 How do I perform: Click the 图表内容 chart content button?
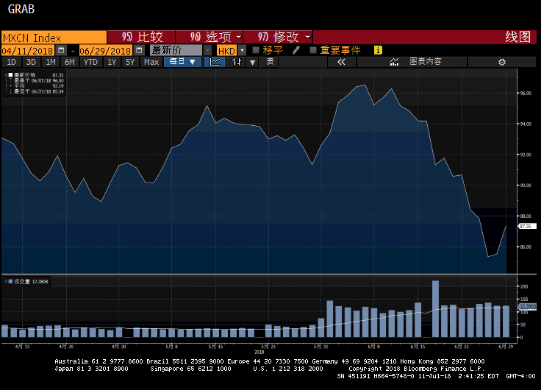tap(412, 62)
